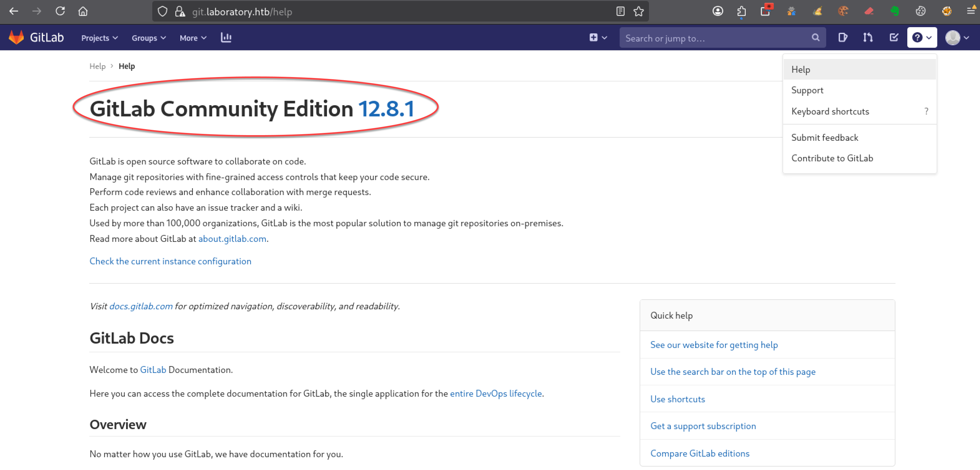Click the GitLab fox logo
980x470 pixels.
coord(16,37)
